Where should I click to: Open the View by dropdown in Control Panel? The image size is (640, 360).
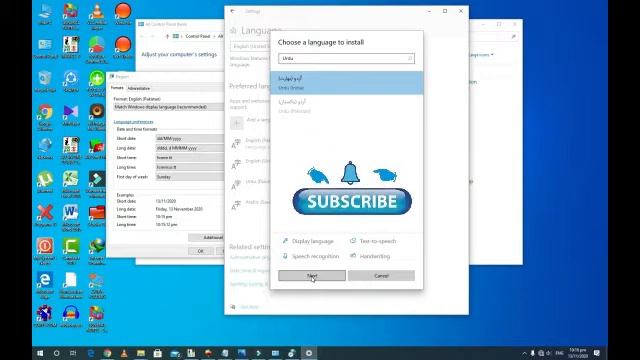coord(481,55)
